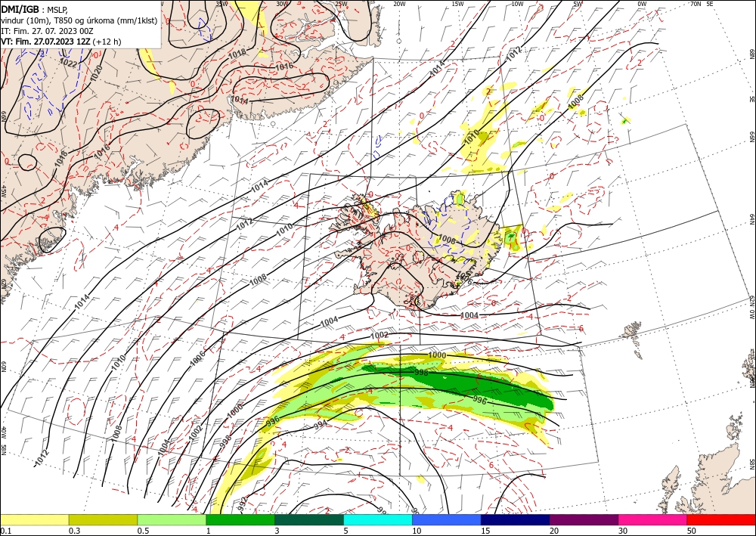The width and height of the screenshot is (756, 536).
Task: Click the 60N latitude label on left edge
Action: pyautogui.click(x=3, y=368)
